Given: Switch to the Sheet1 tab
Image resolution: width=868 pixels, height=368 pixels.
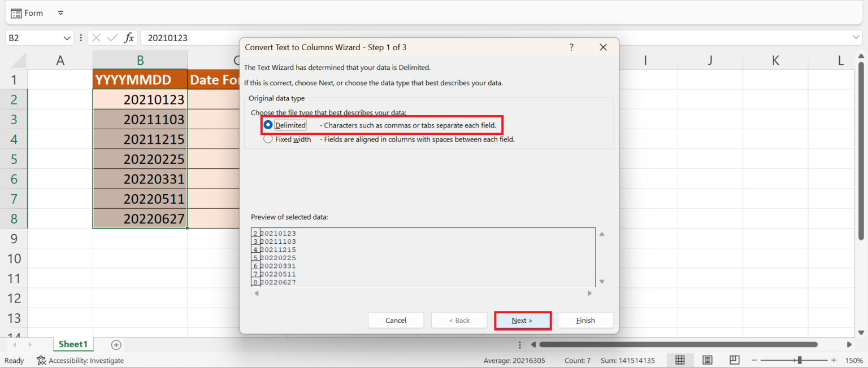Looking at the screenshot, I should coord(73,344).
